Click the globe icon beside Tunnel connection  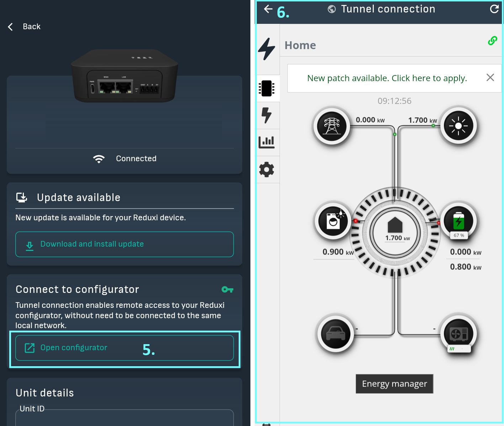pyautogui.click(x=332, y=9)
